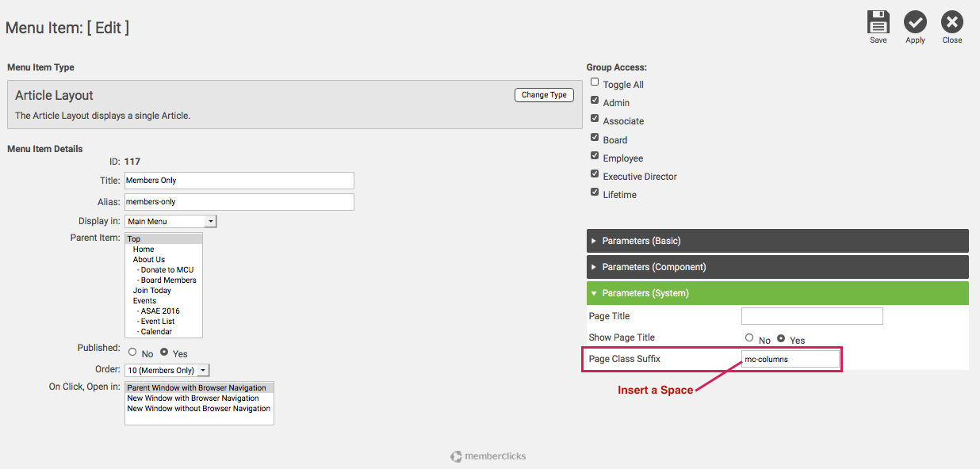Collapse Parameters (System) panel
The height and width of the screenshot is (469, 980).
point(777,293)
